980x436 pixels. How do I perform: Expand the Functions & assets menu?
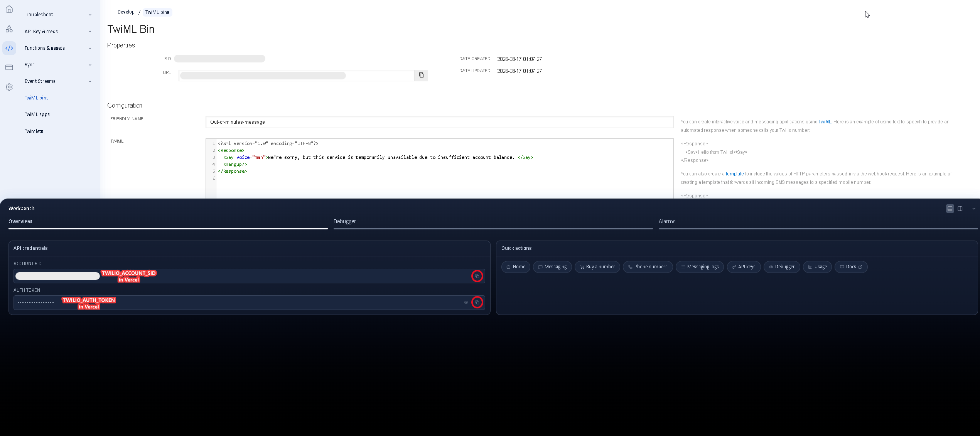click(x=57, y=48)
